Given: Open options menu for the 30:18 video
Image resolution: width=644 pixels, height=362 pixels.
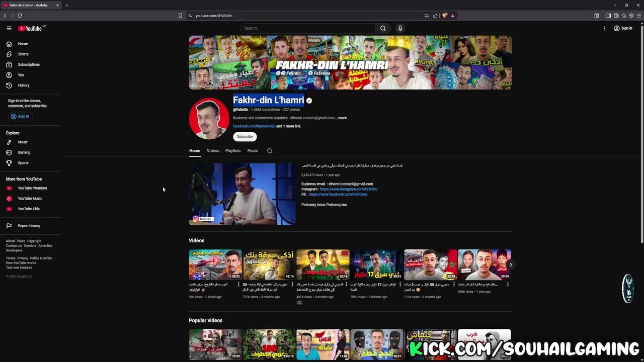Looking at the screenshot, I should click(346, 285).
